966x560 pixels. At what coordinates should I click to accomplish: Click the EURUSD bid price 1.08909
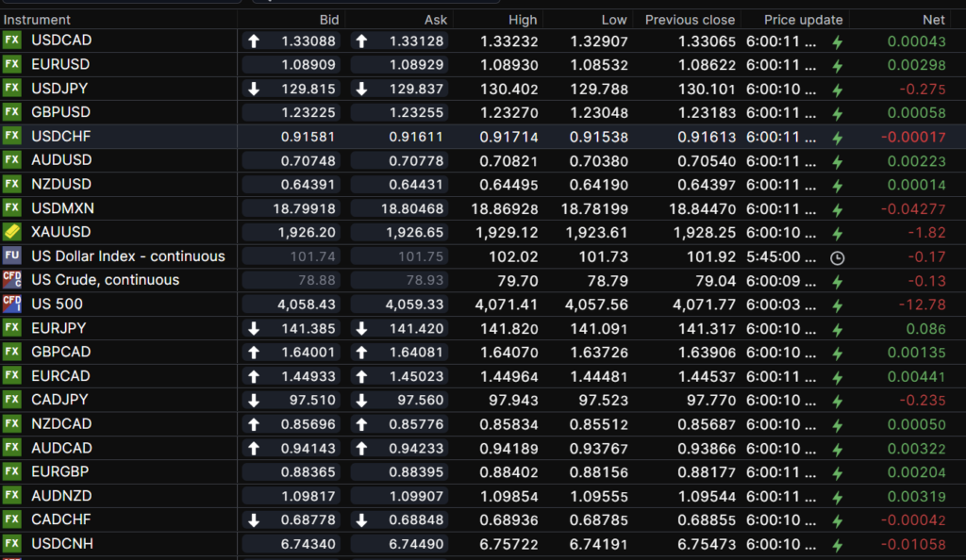(308, 65)
